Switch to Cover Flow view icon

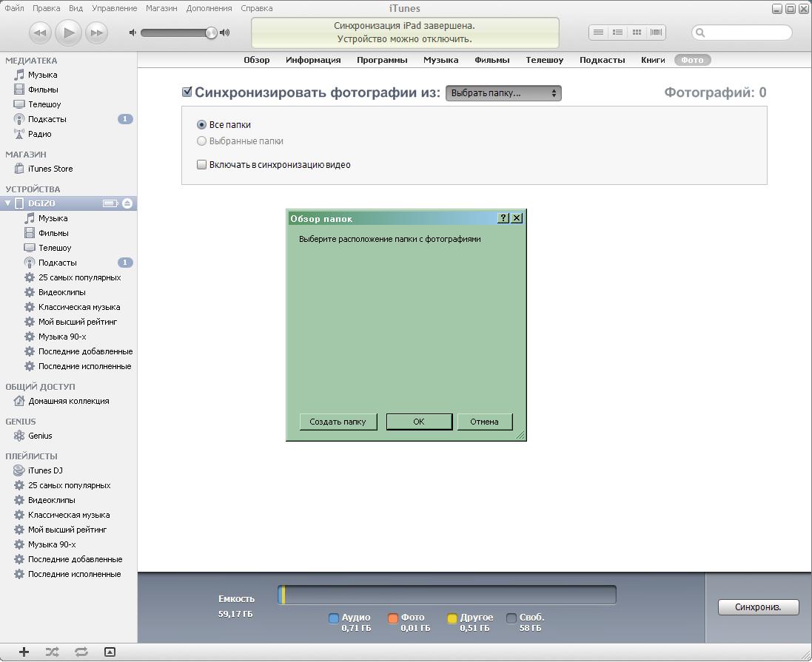(x=656, y=32)
